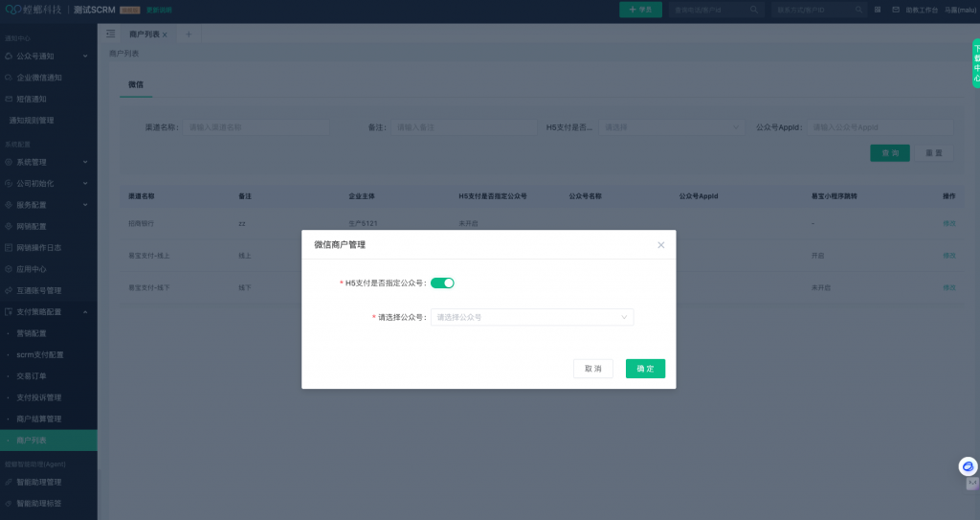Image resolution: width=980 pixels, height=520 pixels.
Task: Select 交易订单 in the sidebar menu
Action: [32, 375]
